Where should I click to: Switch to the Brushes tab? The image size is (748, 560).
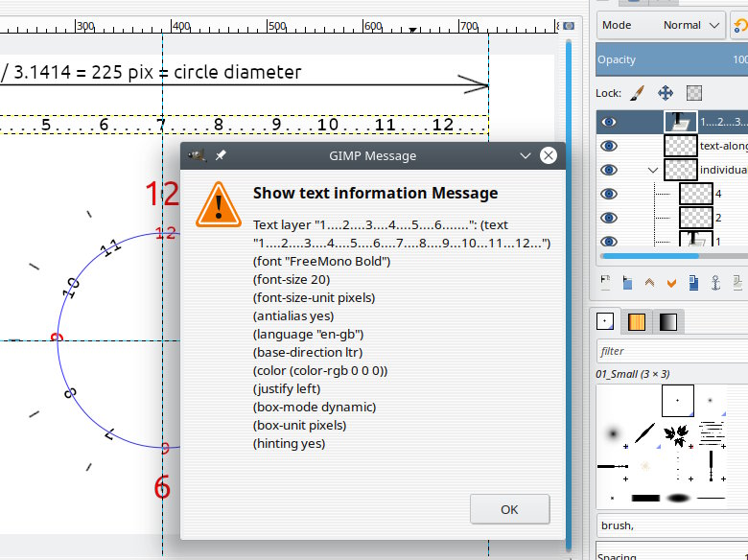pos(605,321)
